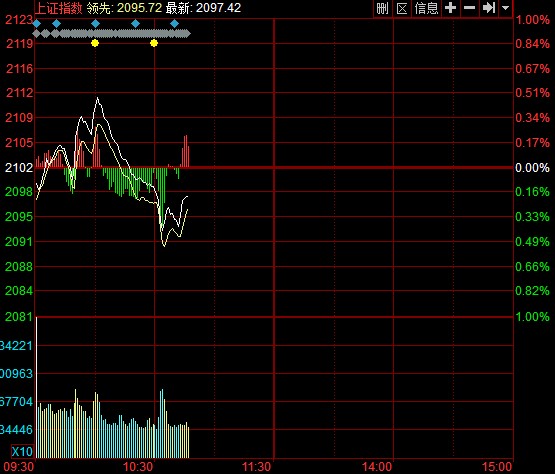Click the 10:30 time label
555x474 pixels.
tap(138, 467)
